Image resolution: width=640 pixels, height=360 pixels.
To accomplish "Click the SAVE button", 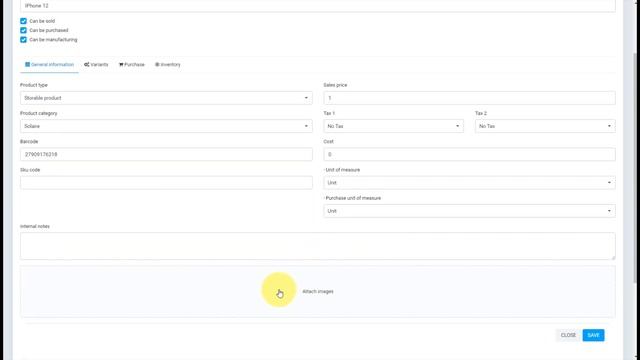I will click(x=593, y=335).
